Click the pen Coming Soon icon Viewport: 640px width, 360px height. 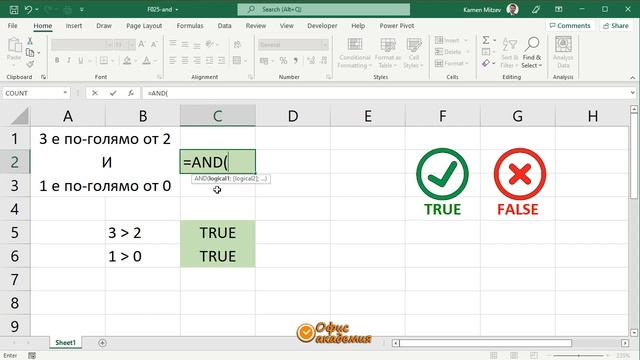536,9
